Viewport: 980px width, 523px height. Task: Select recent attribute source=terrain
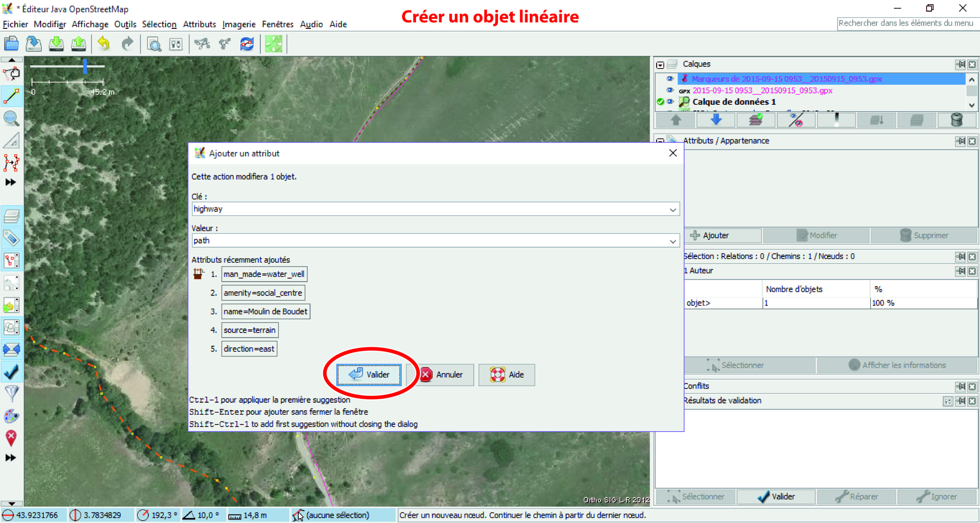(x=250, y=330)
